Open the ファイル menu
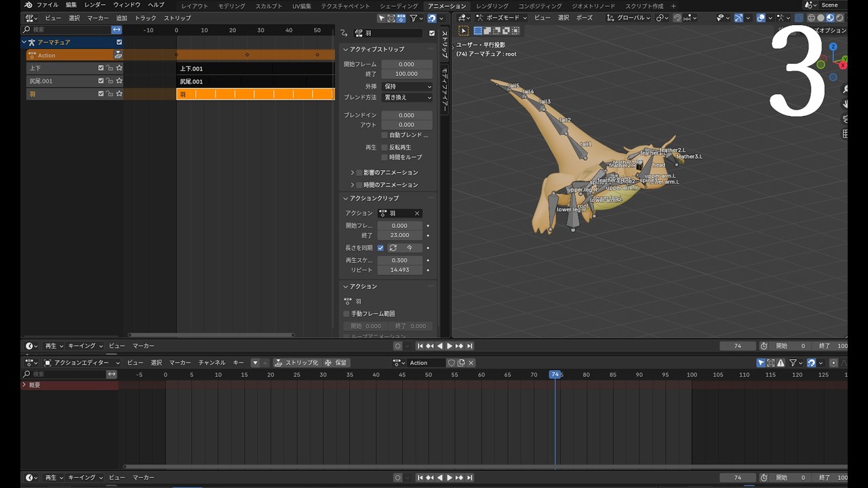The image size is (868, 488). coord(47,5)
